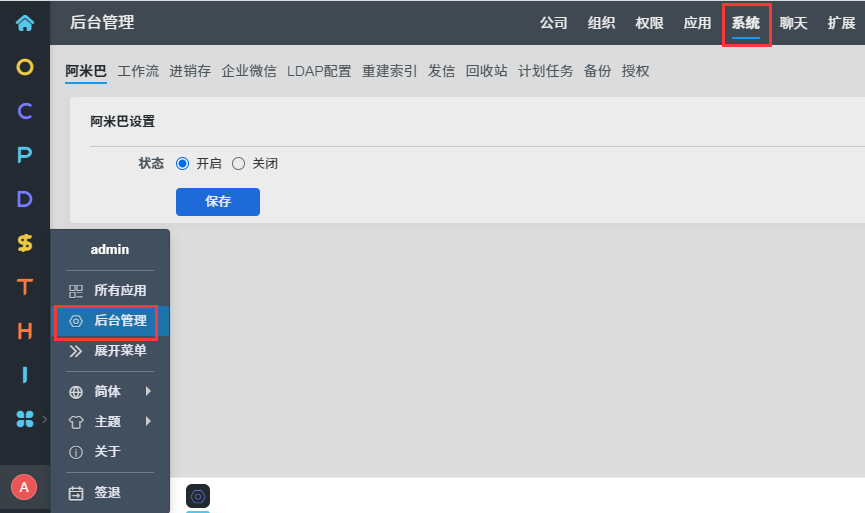Click the red A user avatar

pos(24,487)
